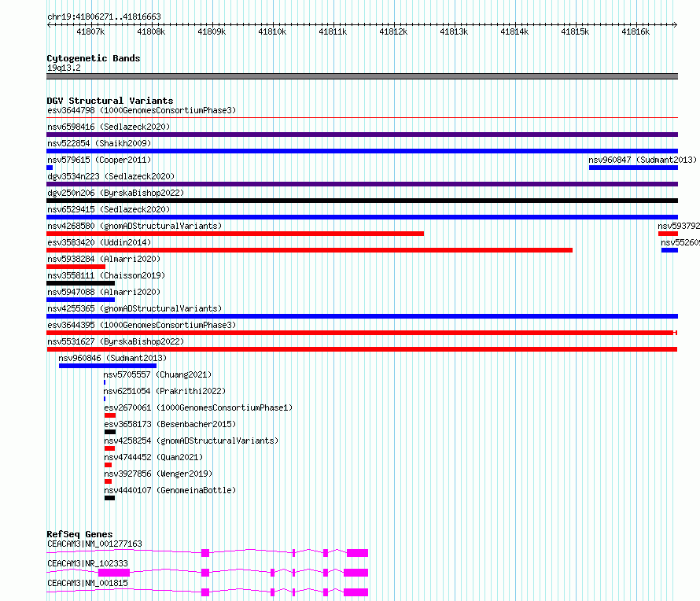Select the nsv5938284 short red bar
This screenshot has height=601, width=700.
tap(76, 267)
